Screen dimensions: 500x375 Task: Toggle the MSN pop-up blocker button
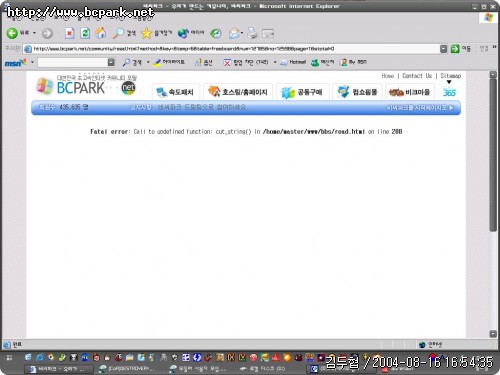(x=246, y=62)
